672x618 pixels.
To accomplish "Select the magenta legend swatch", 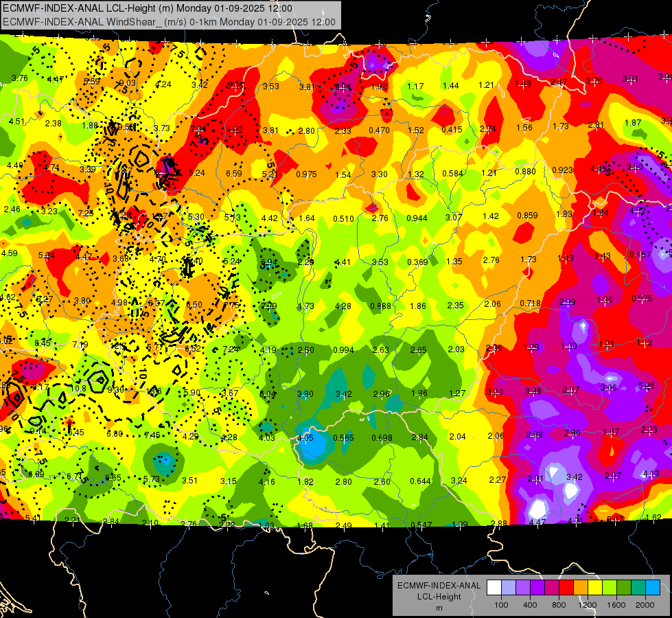I will pos(552,588).
